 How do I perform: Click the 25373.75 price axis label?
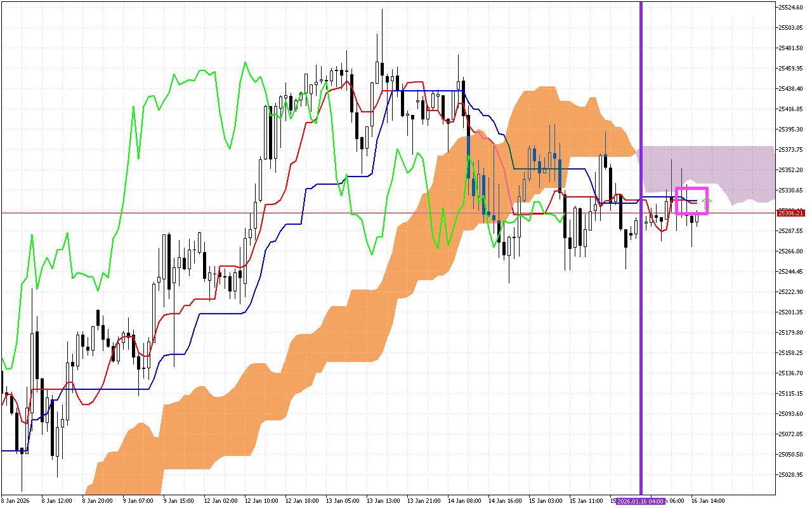790,150
